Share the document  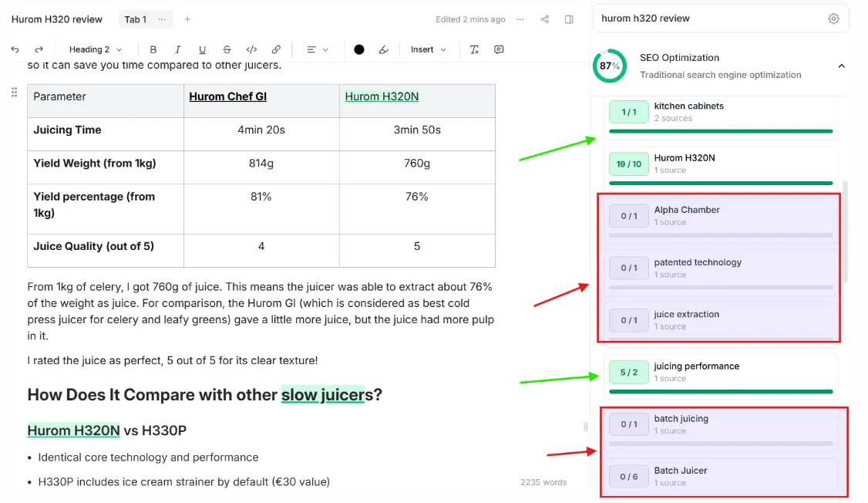[x=545, y=19]
